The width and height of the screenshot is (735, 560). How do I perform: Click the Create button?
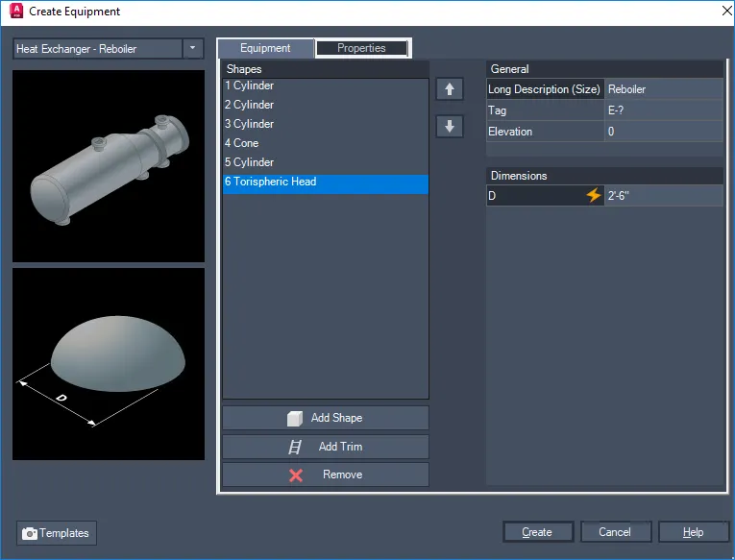(538, 532)
